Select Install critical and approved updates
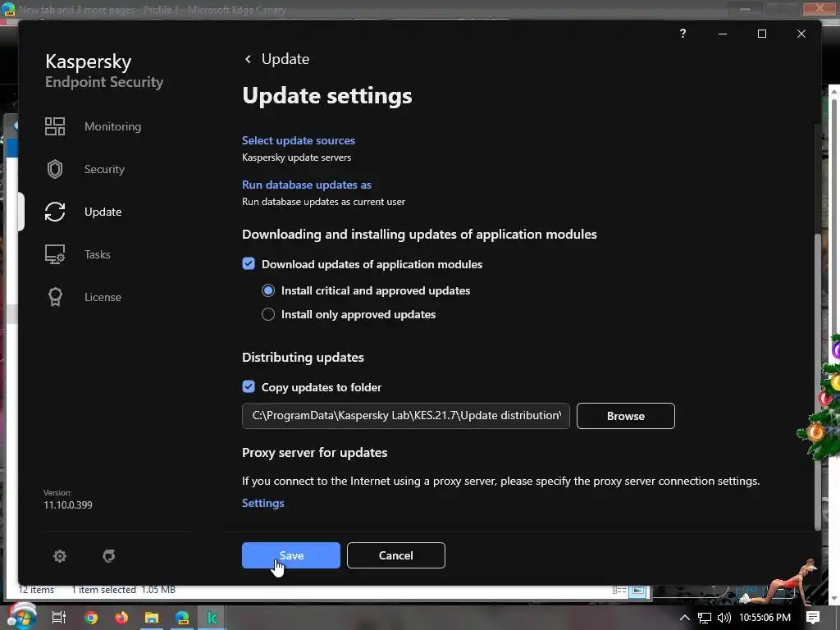The image size is (840, 630). pos(268,290)
